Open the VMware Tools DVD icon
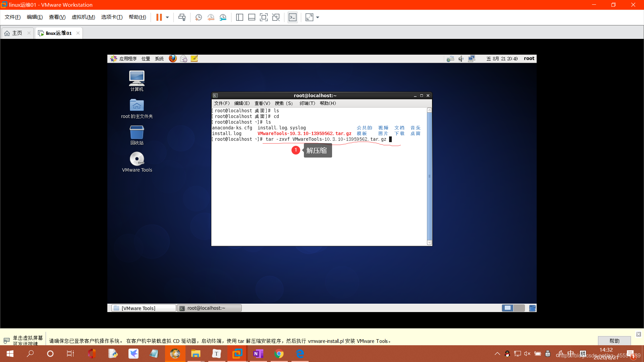 [x=137, y=159]
